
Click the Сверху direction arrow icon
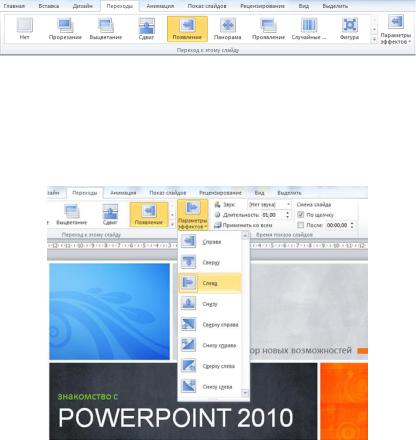pos(188,262)
